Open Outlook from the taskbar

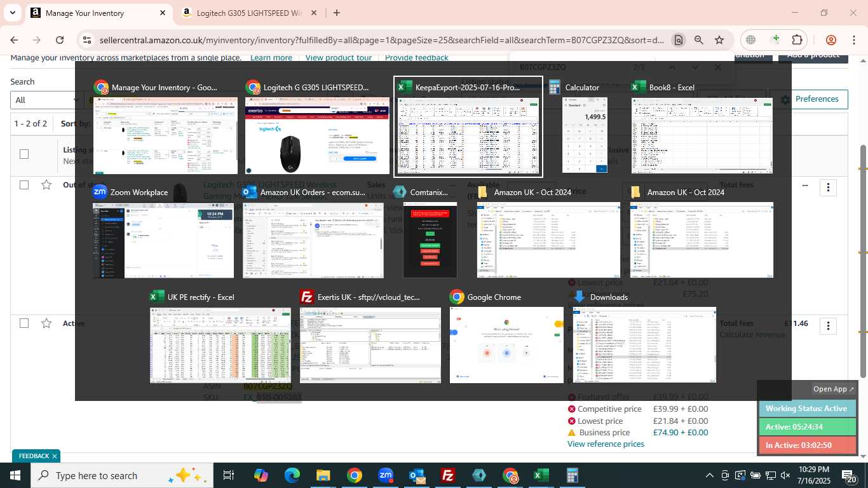[x=416, y=475]
